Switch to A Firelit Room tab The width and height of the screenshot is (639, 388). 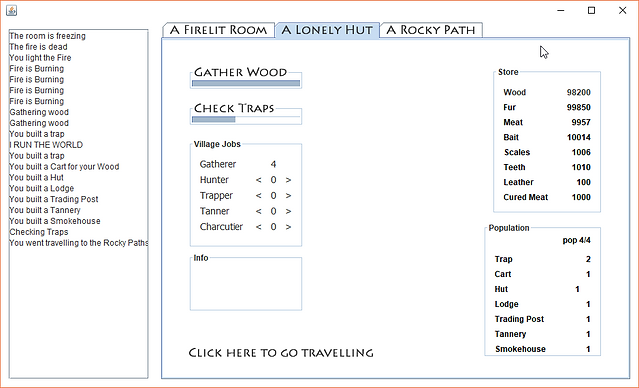pyautogui.click(x=218, y=30)
